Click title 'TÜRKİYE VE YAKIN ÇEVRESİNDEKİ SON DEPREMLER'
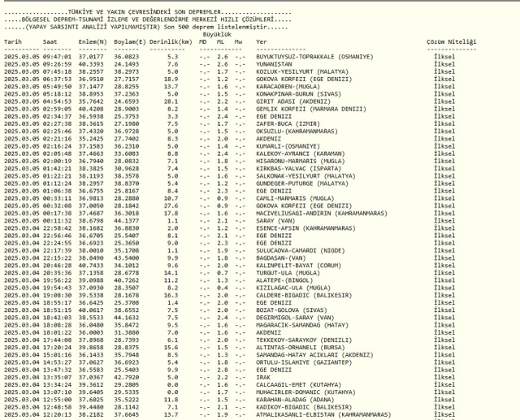 tap(145, 12)
